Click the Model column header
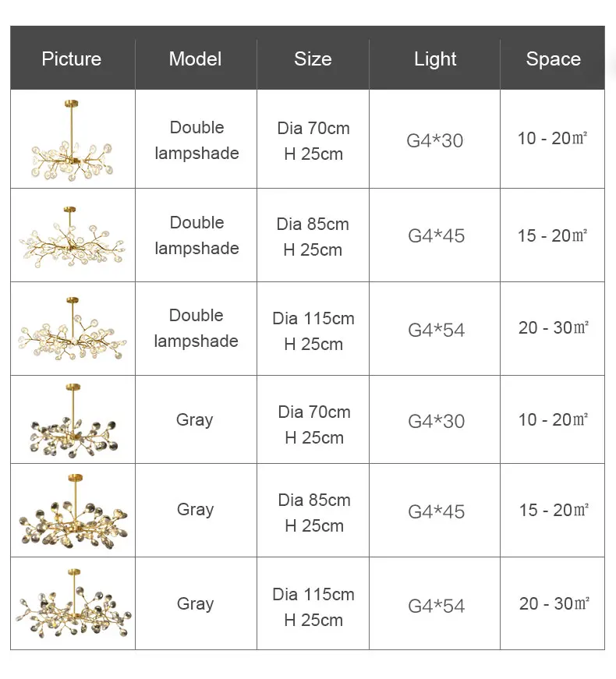This screenshot has width=616, height=679. pyautogui.click(x=195, y=59)
